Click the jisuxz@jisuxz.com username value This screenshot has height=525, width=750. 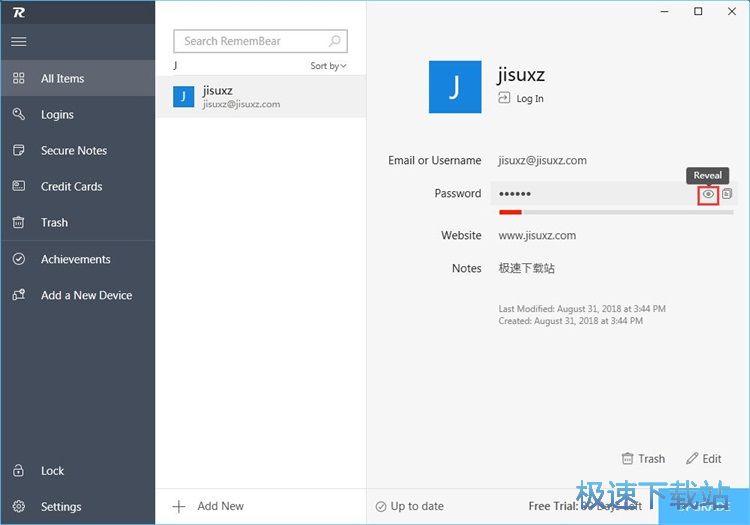coord(542,161)
